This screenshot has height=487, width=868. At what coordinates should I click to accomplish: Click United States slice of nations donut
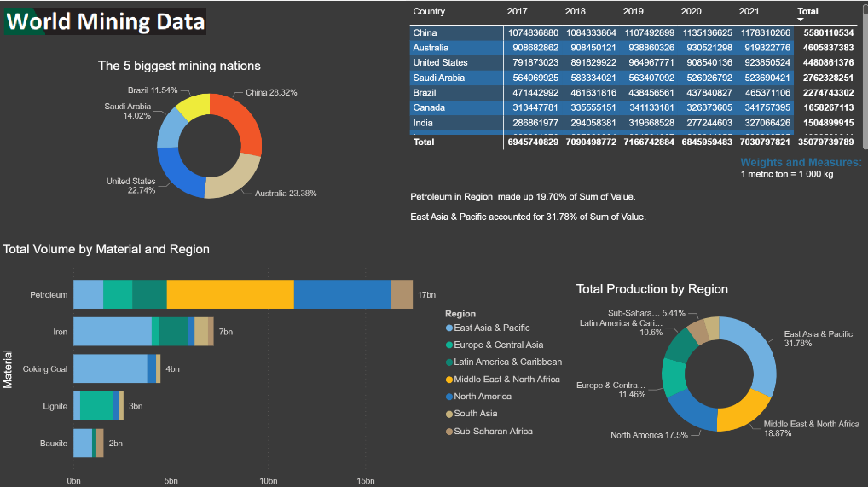180,169
